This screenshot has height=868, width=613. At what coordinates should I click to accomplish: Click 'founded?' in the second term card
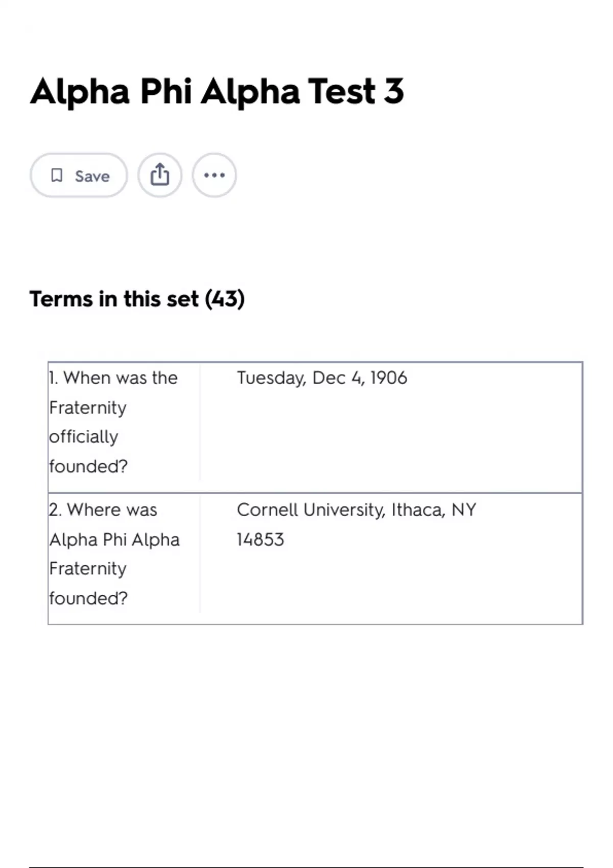(x=88, y=598)
